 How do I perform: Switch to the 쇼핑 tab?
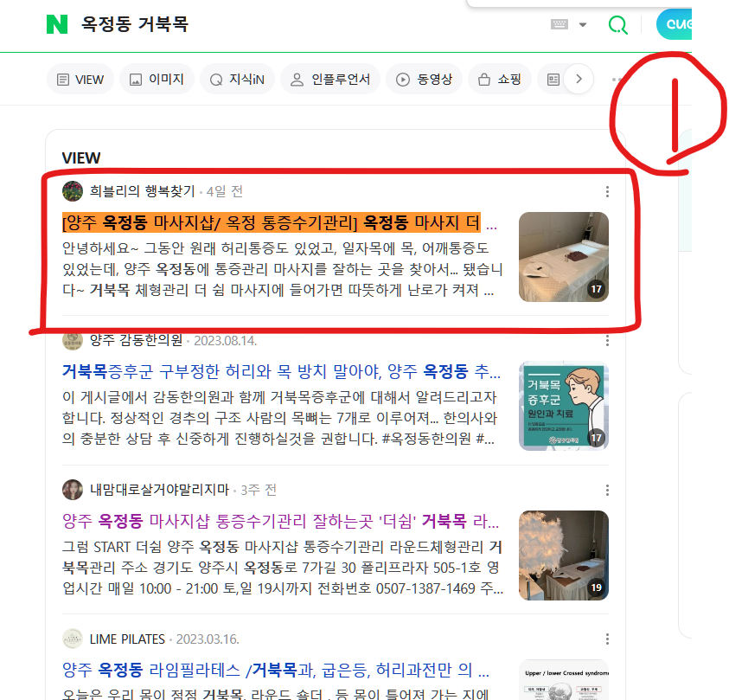tap(500, 80)
